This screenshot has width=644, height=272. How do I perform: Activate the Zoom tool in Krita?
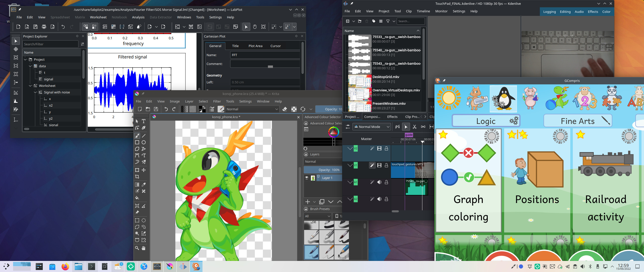137,248
